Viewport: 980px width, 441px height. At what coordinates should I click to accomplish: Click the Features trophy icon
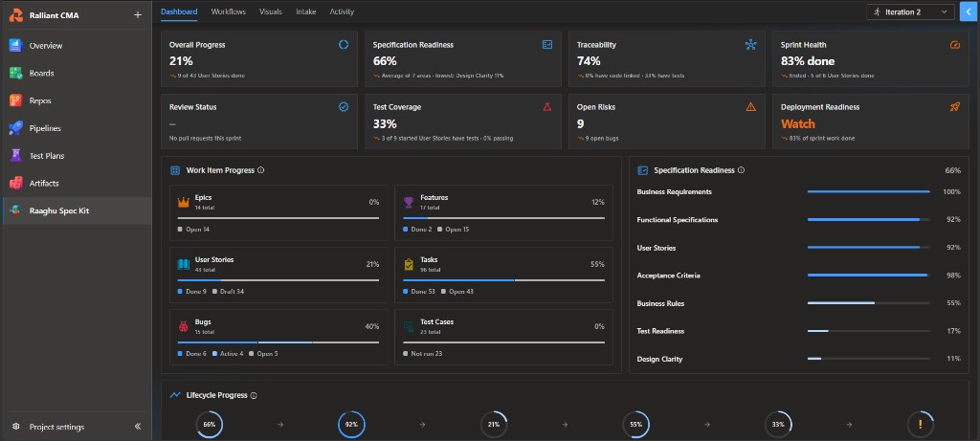(409, 202)
